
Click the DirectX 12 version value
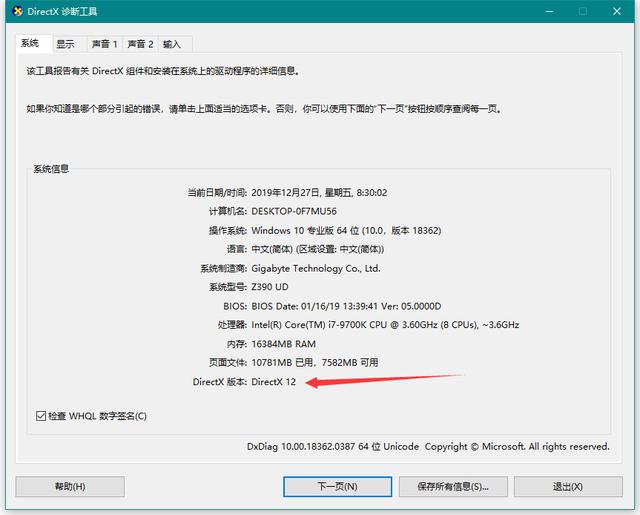pyautogui.click(x=273, y=382)
